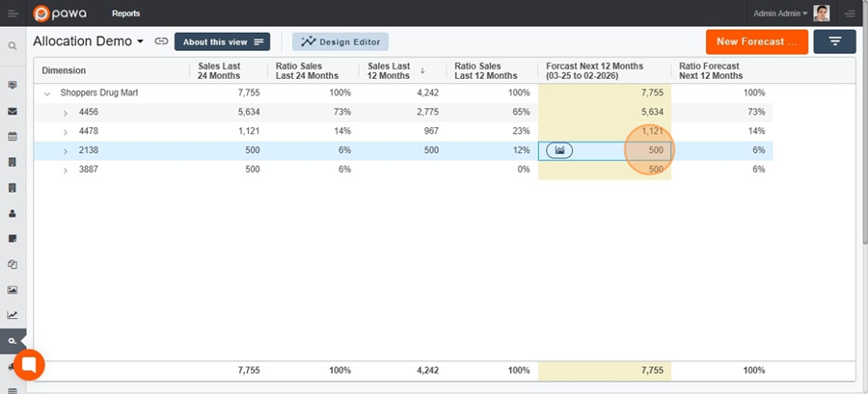Screen dimensions: 868x394
Task: Click the 12% ratio in row 2138
Action: [x=521, y=150]
